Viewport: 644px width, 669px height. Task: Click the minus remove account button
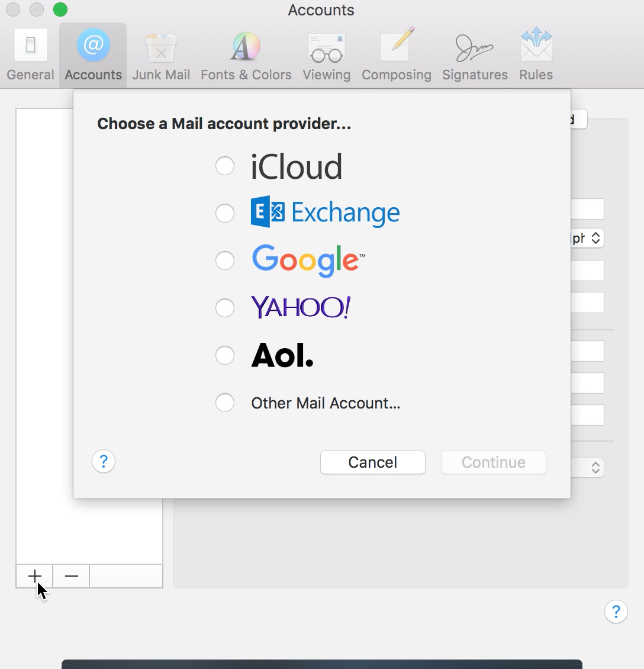click(x=72, y=576)
